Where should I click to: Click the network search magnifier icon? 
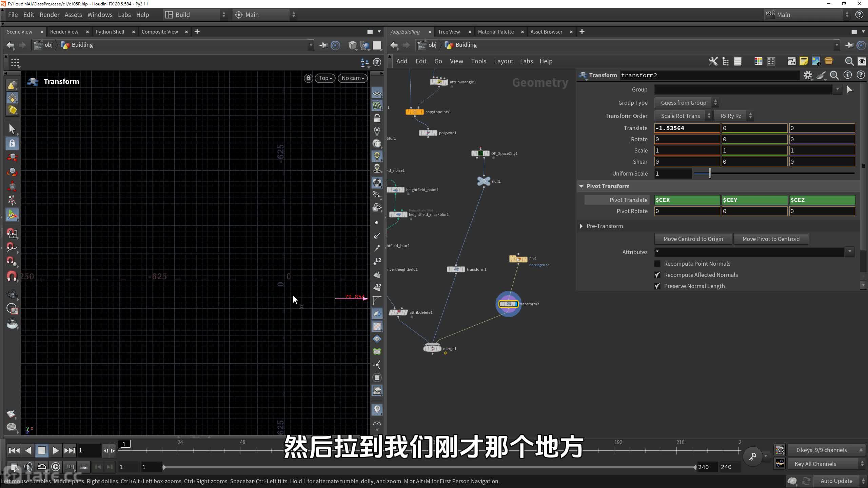click(x=849, y=61)
